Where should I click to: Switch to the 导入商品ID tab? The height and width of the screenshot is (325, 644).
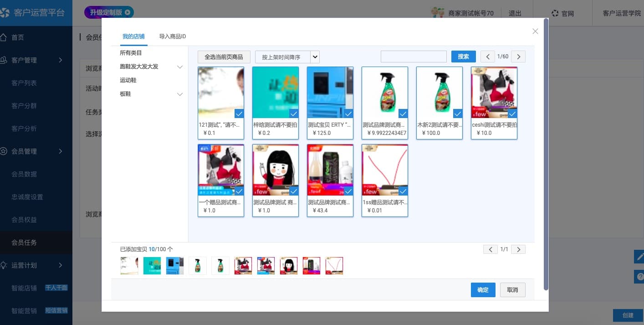pos(172,36)
